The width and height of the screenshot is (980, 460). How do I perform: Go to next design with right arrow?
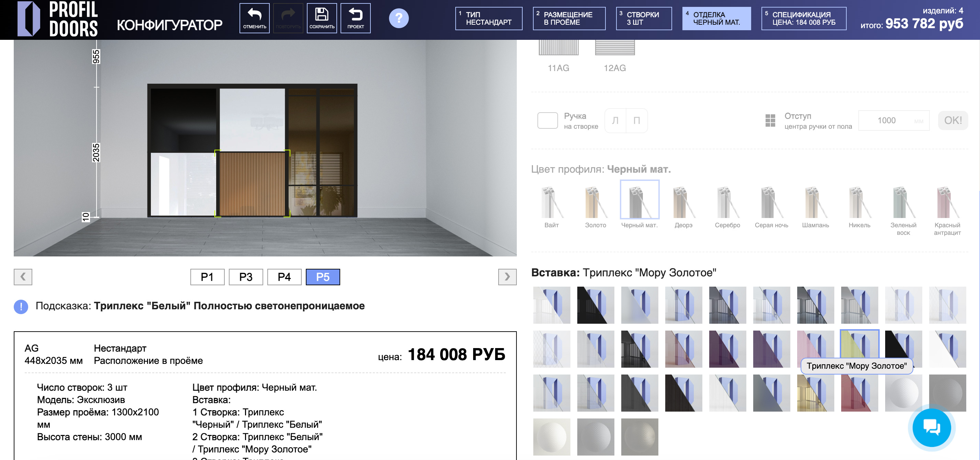[507, 277]
